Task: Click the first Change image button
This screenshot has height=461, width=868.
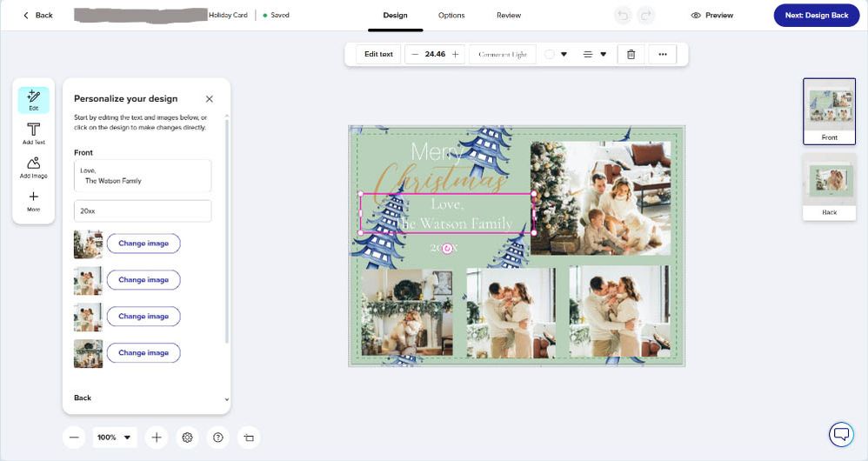Action: 144,244
